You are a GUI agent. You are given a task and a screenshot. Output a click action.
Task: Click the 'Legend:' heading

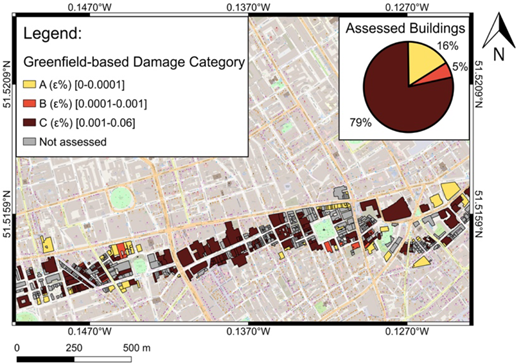click(53, 34)
